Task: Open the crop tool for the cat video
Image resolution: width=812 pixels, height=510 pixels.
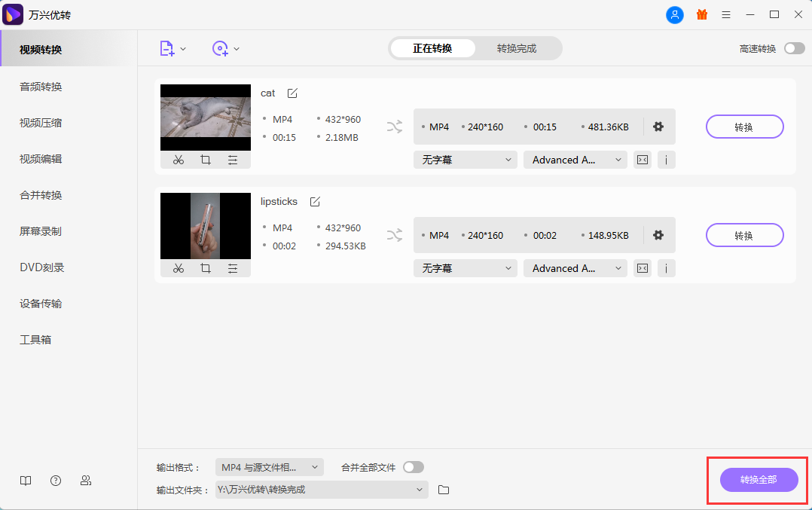Action: point(205,160)
